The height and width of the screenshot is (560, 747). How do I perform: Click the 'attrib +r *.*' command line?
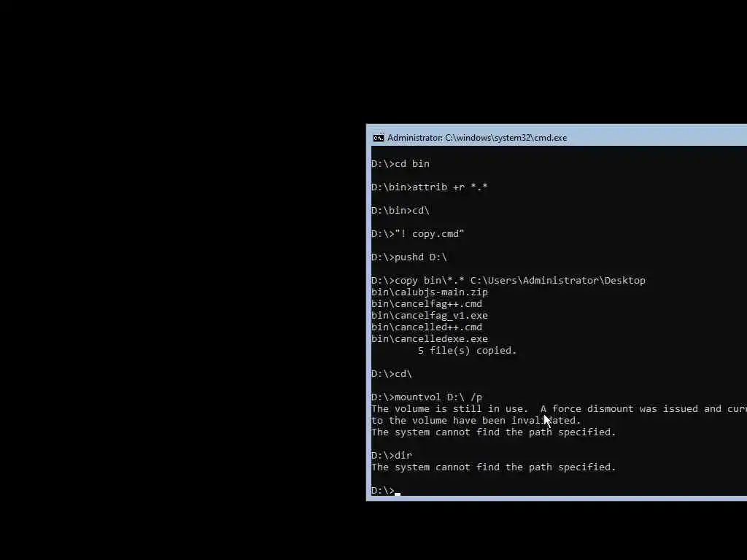pyautogui.click(x=429, y=187)
